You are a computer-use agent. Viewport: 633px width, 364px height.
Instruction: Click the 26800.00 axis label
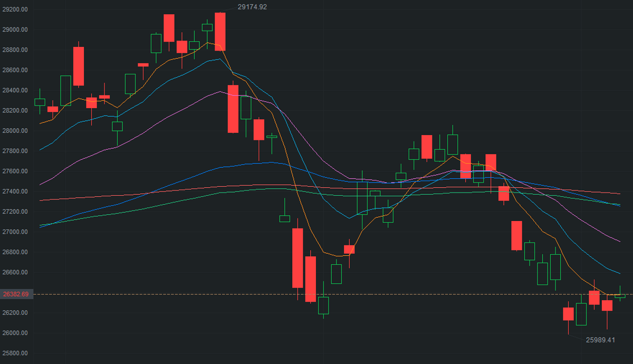pyautogui.click(x=15, y=252)
